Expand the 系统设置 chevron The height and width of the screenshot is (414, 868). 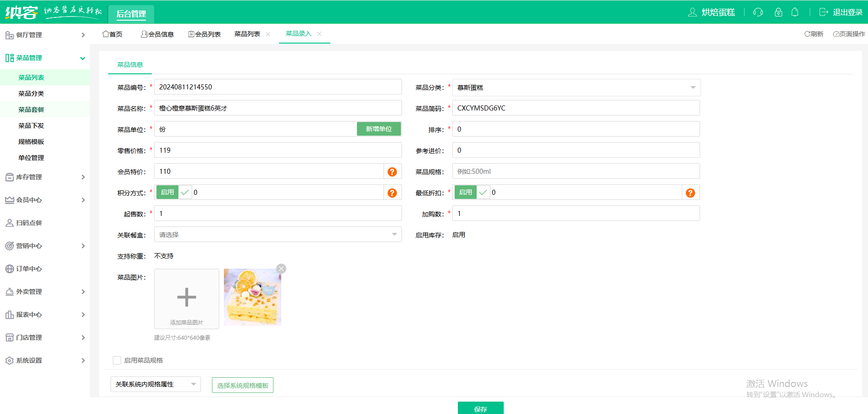click(83, 360)
